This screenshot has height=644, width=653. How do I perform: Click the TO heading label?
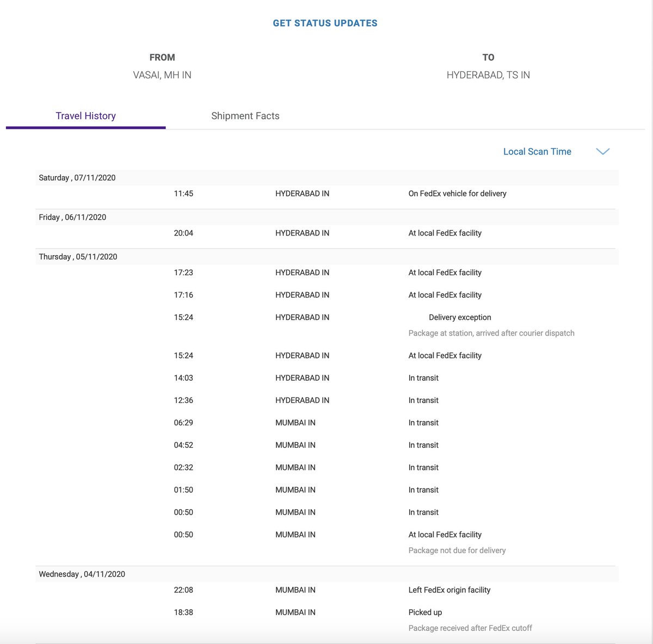click(x=488, y=57)
